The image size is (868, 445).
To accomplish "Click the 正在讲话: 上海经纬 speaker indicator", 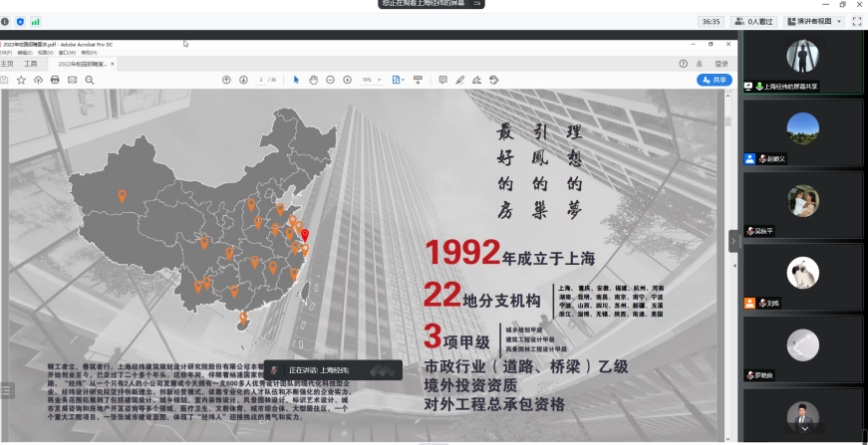I will 333,370.
